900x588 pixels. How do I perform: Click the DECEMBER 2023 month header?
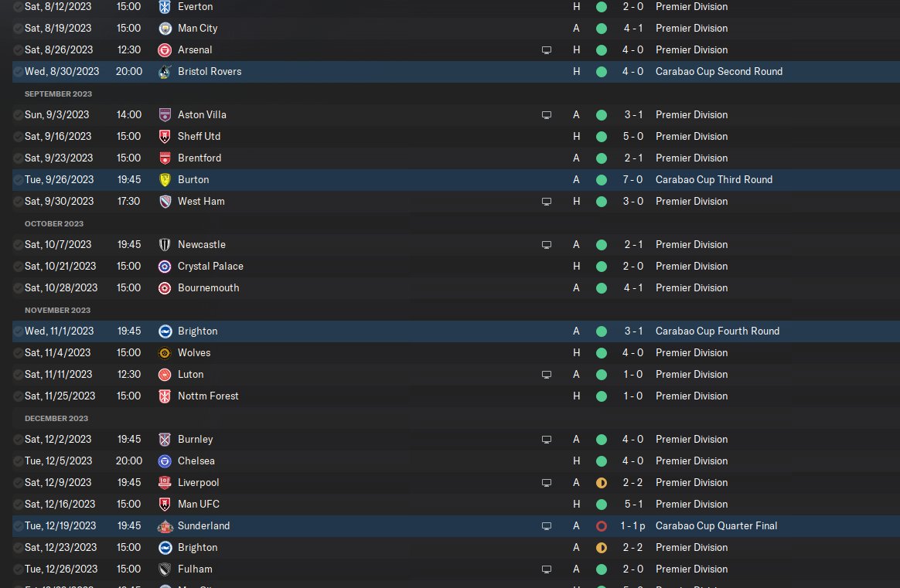(x=56, y=418)
